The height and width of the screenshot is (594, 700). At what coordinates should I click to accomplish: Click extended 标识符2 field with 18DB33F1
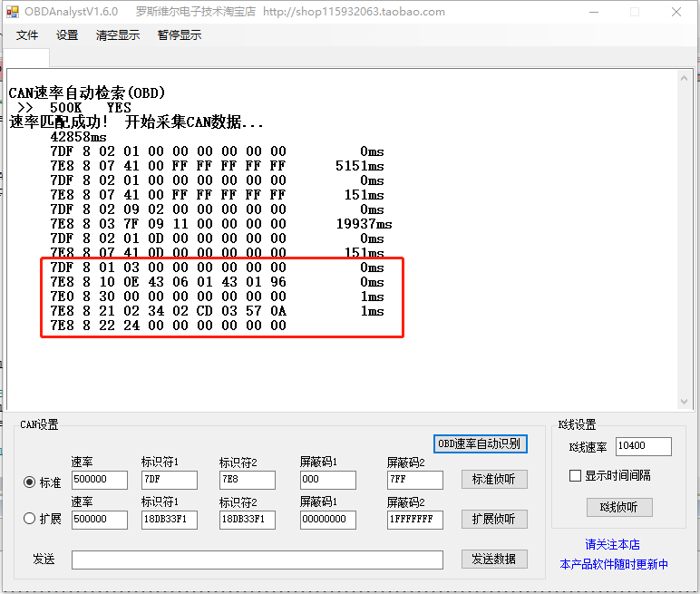click(248, 520)
